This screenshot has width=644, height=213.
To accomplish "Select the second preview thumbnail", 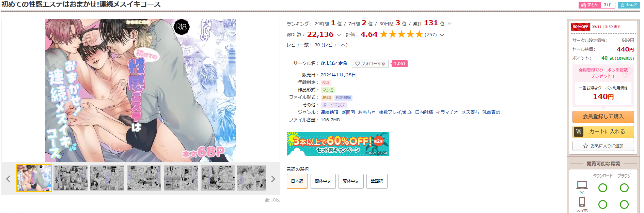I will (70, 178).
